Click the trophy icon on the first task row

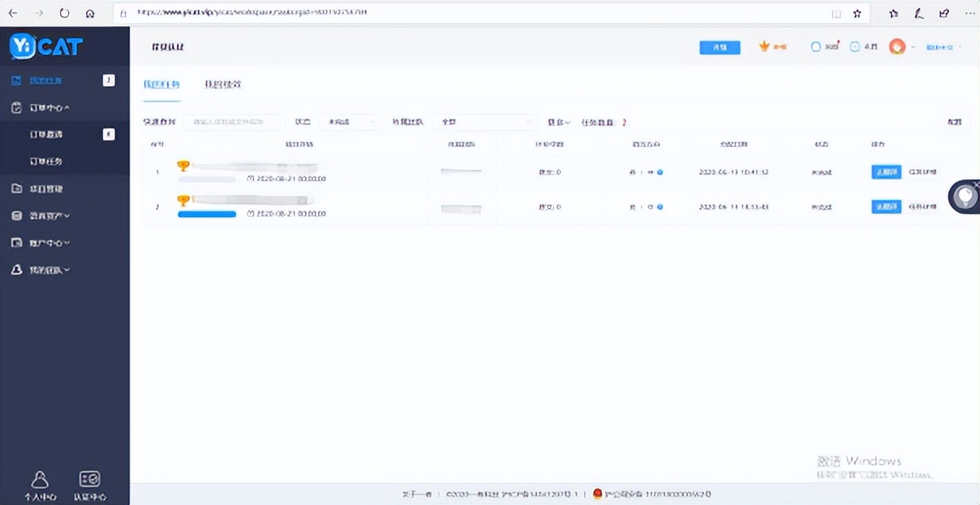[x=183, y=166]
